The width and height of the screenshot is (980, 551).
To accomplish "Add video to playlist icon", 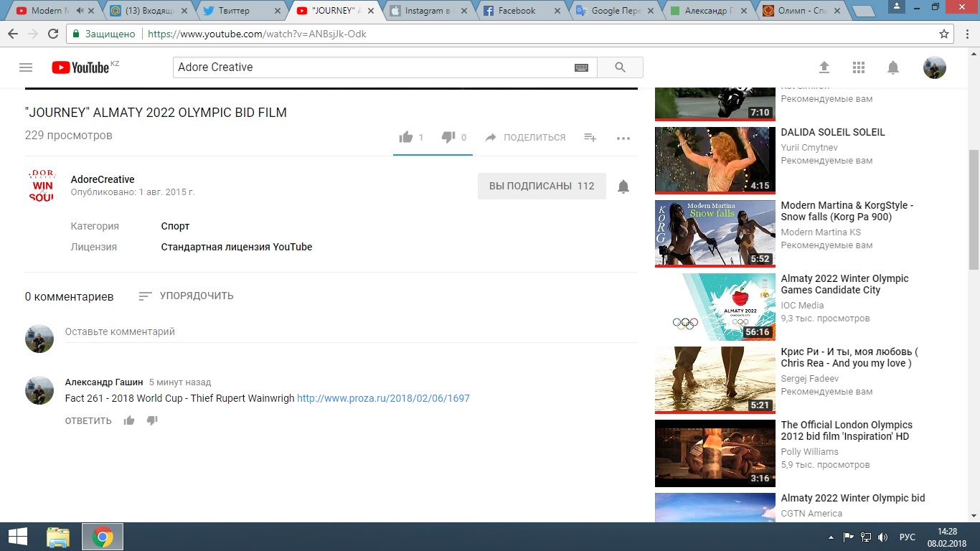I will click(x=590, y=137).
